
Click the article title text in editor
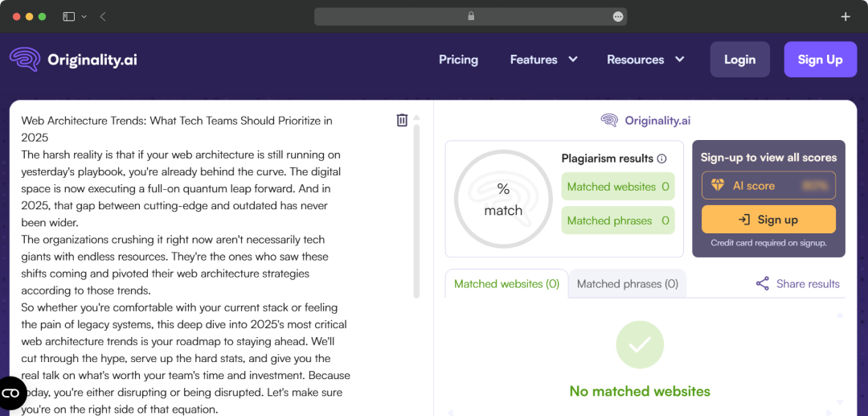(x=177, y=129)
